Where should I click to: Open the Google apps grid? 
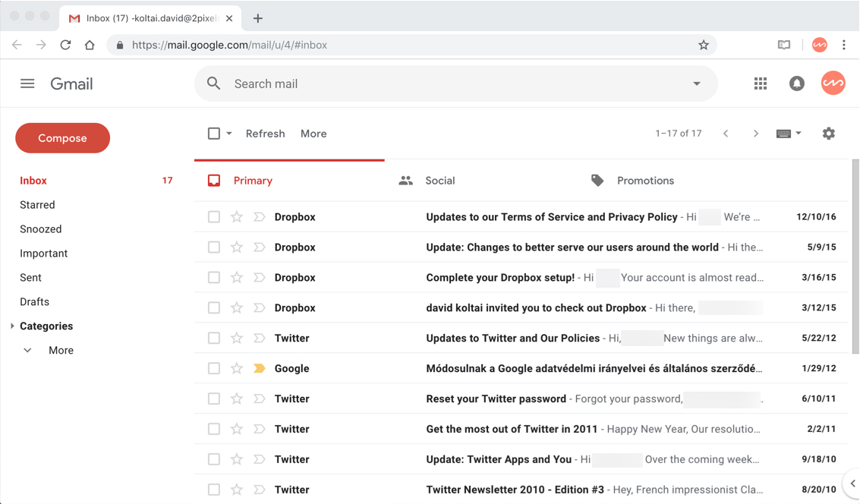point(760,83)
